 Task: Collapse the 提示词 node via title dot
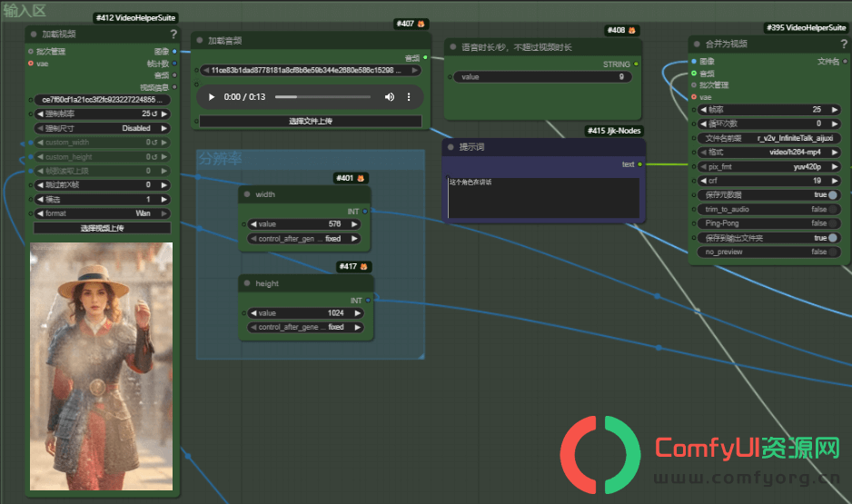pyautogui.click(x=451, y=147)
